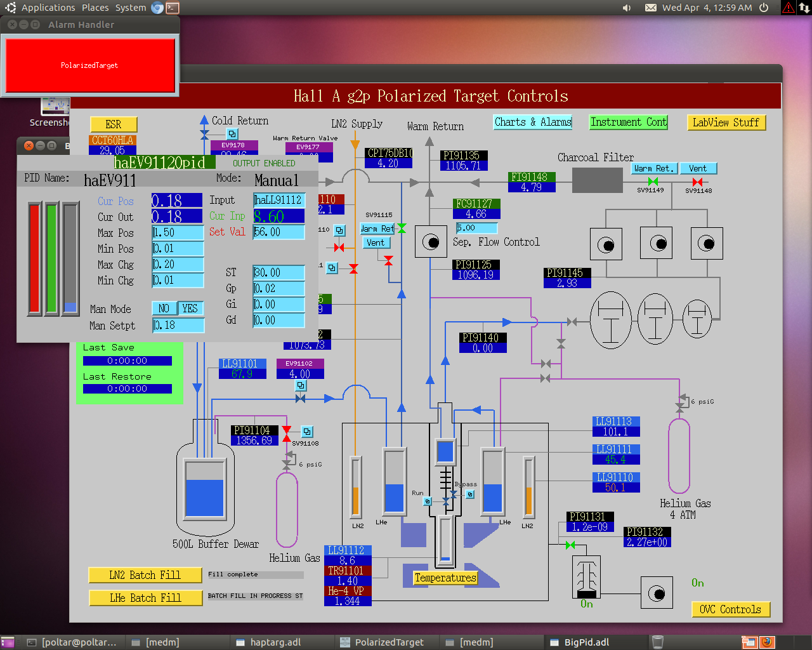Open the related display icon next to SV91108
The width and height of the screenshot is (812, 650).
point(307,432)
